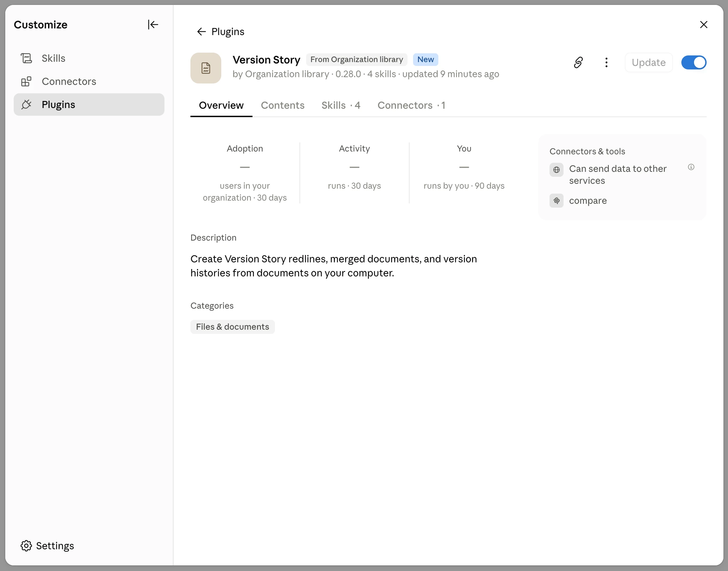Image resolution: width=728 pixels, height=571 pixels.
Task: Select the compare connector entry
Action: pos(578,201)
